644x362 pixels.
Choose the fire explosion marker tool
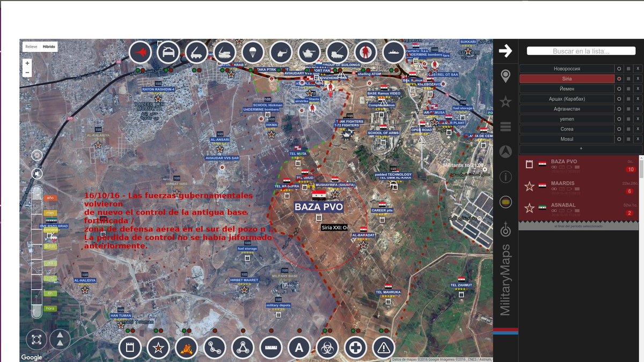click(x=186, y=348)
